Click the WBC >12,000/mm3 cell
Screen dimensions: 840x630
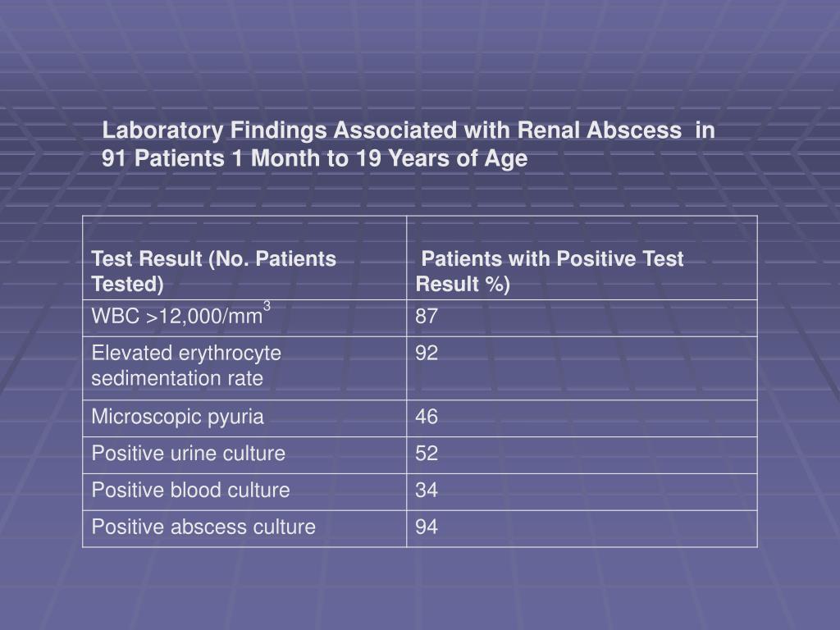(x=244, y=318)
